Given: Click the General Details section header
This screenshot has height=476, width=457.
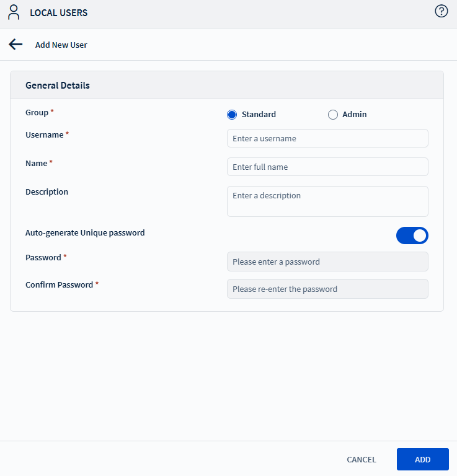Looking at the screenshot, I should [58, 86].
